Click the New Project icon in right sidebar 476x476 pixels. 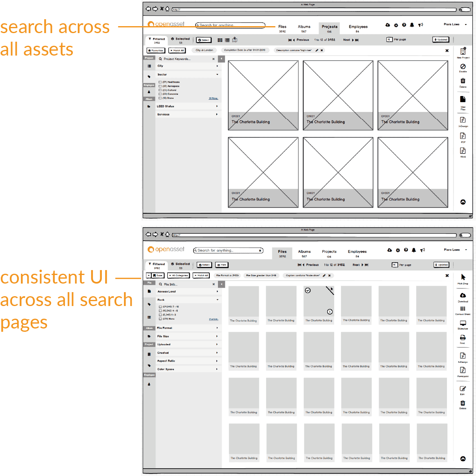coord(463,52)
